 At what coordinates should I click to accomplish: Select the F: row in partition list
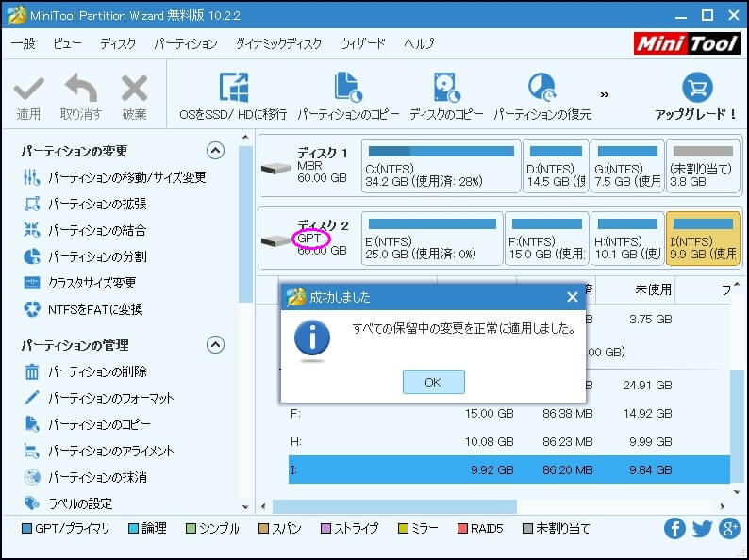[509, 414]
